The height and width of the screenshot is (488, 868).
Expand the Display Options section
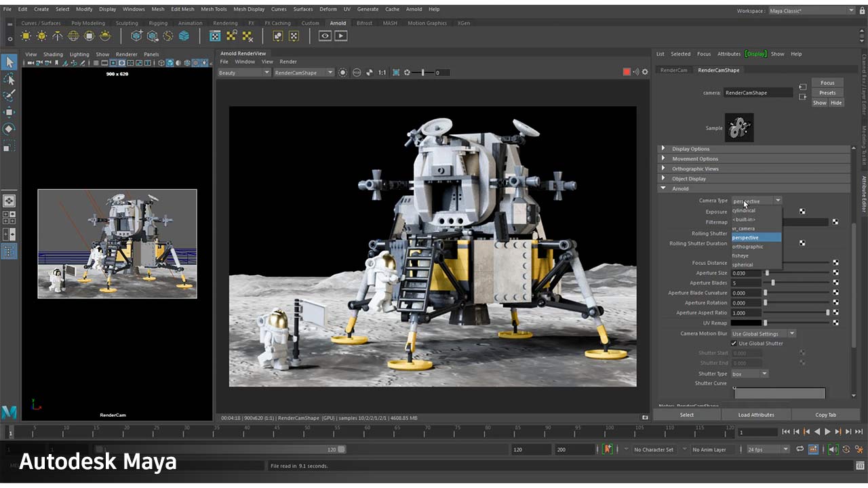(x=690, y=149)
